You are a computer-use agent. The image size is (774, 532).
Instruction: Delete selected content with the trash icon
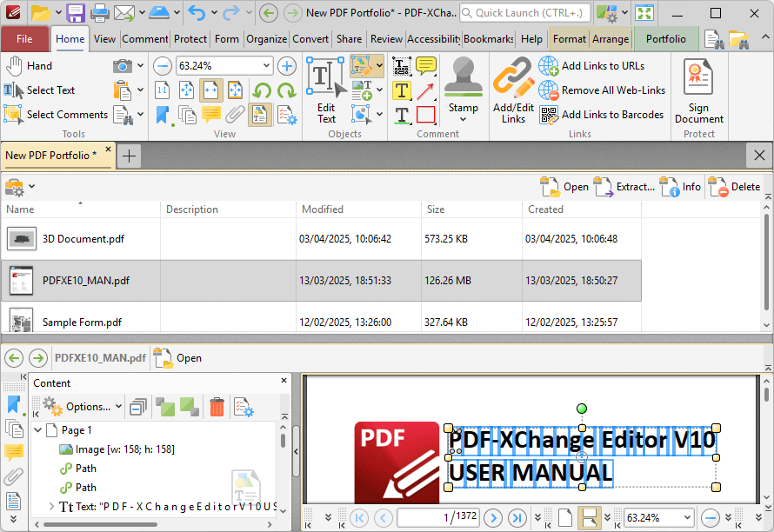pyautogui.click(x=217, y=407)
